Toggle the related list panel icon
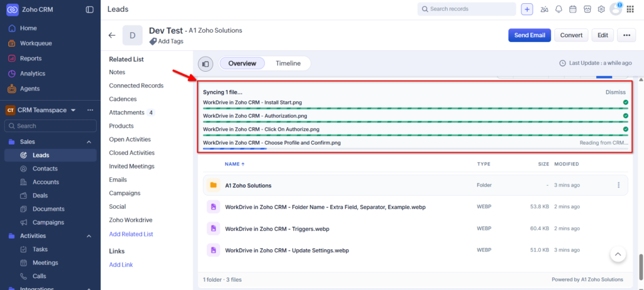This screenshot has width=644, height=290. pyautogui.click(x=206, y=64)
